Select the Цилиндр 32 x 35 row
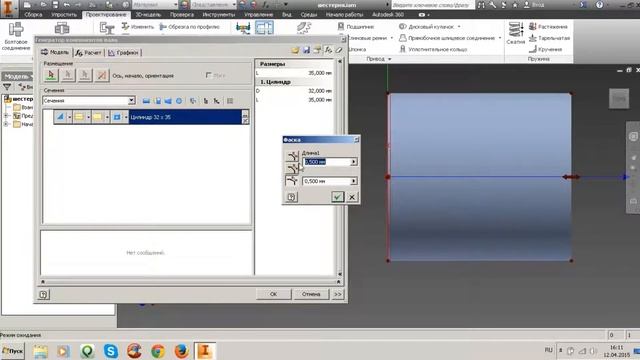The height and width of the screenshot is (360, 640). click(x=185, y=117)
